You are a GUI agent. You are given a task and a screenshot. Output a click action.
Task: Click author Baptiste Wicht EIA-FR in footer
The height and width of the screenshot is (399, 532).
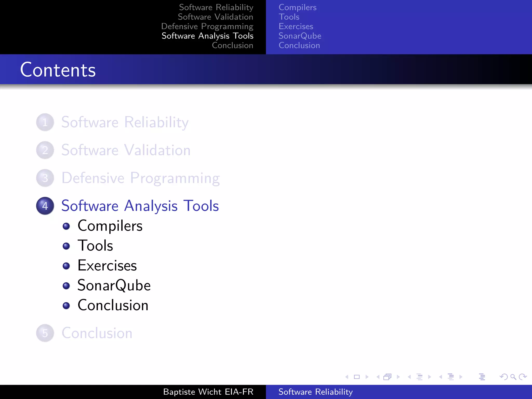pyautogui.click(x=208, y=392)
